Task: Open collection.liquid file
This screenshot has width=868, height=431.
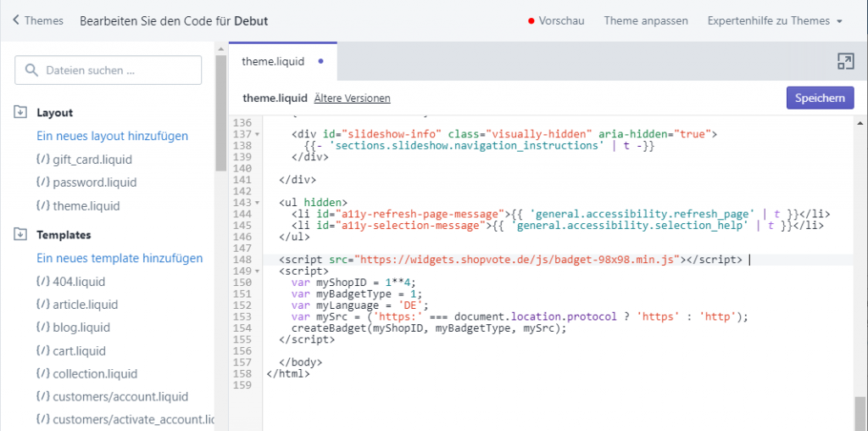Action: pos(95,374)
